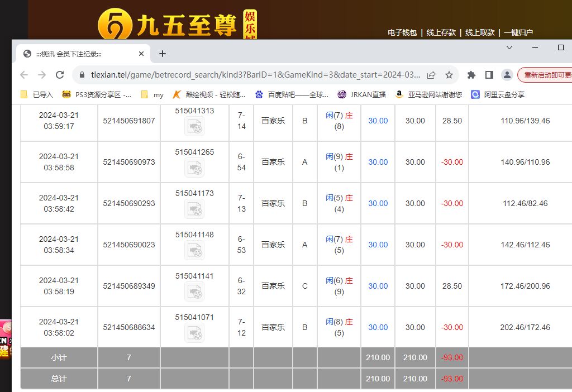Open video replay icon for round 515041071
The height and width of the screenshot is (392, 572).
pyautogui.click(x=194, y=333)
